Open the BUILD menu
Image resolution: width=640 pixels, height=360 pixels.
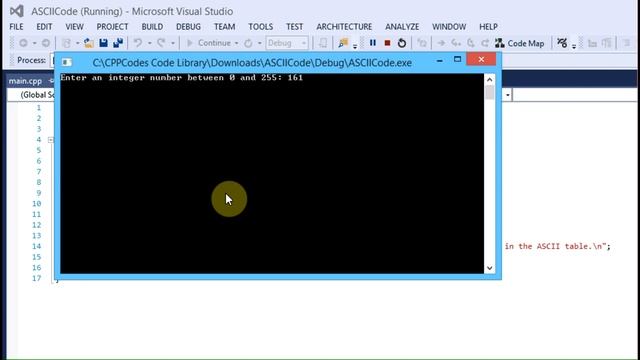(x=152, y=27)
